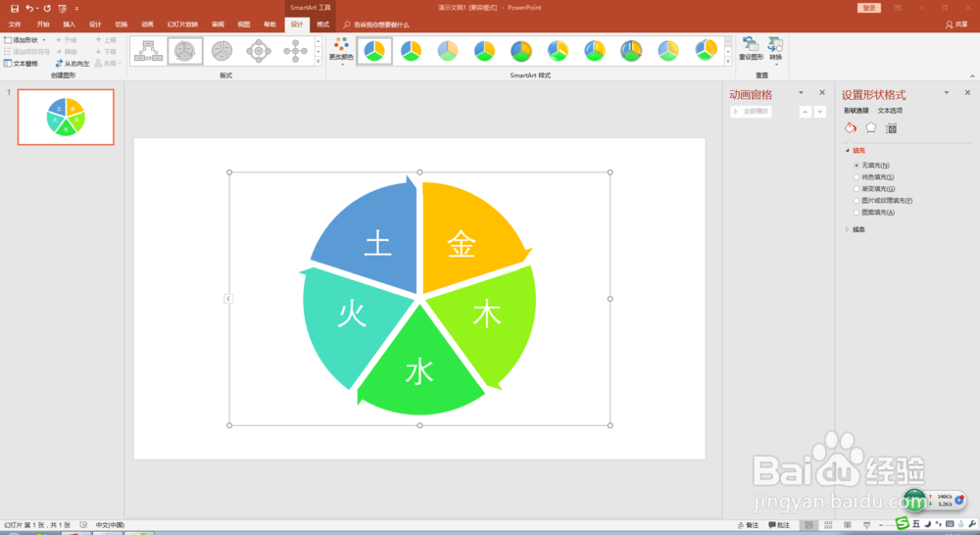
Task: Switch to 文本选项 text options tab
Action: click(890, 111)
